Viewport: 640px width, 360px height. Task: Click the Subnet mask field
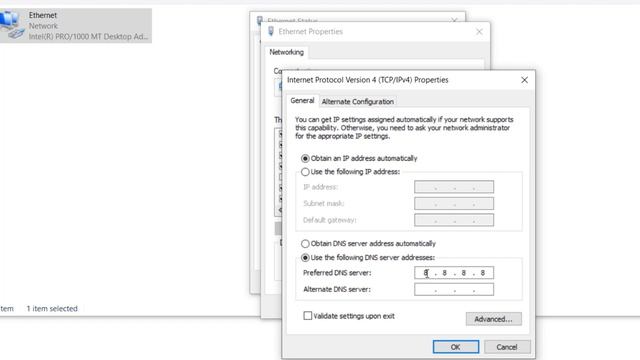tap(454, 203)
